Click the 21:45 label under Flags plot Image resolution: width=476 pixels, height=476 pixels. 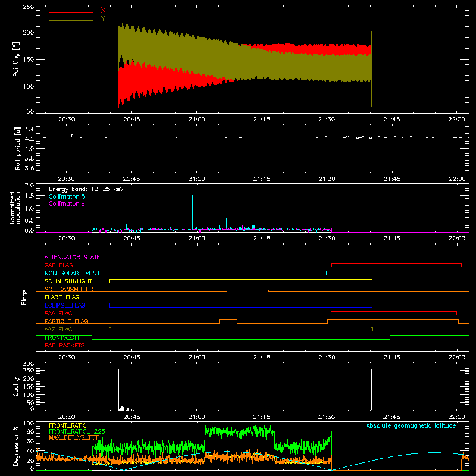(x=392, y=358)
